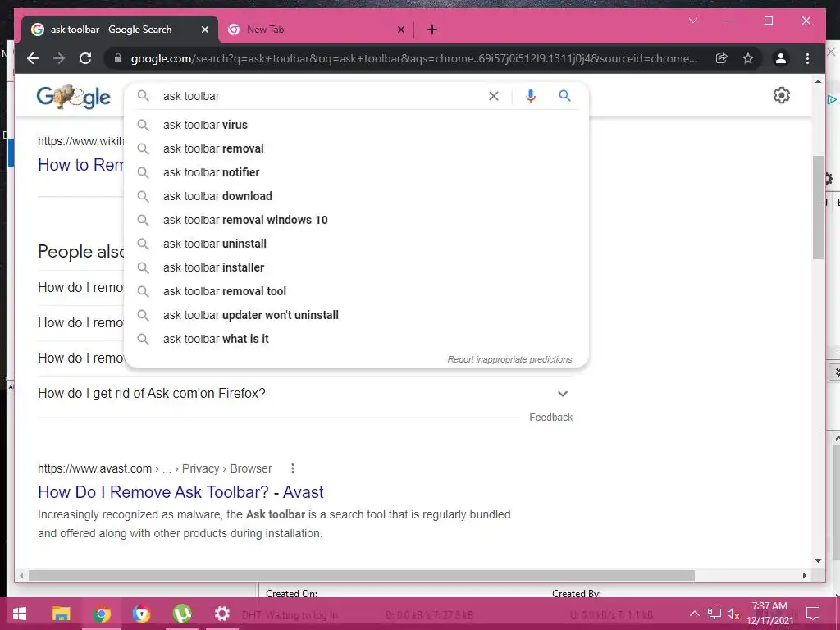
Task: Show hidden system tray icons
Action: (694, 614)
